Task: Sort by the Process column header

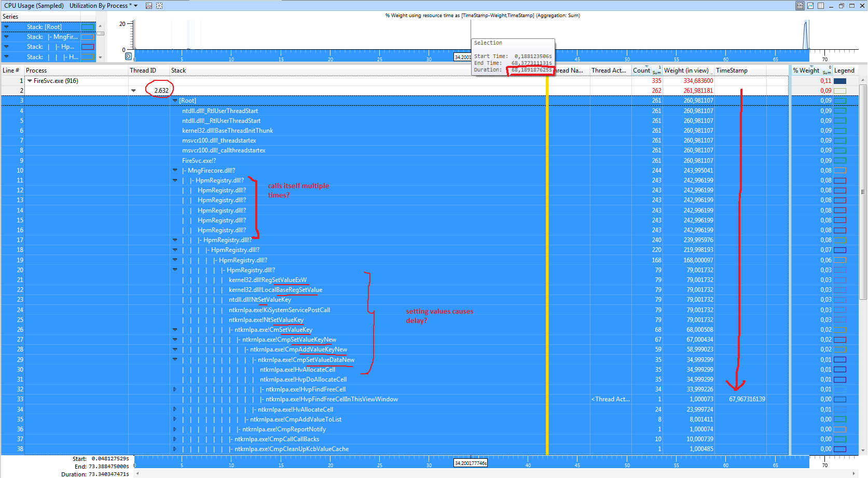Action: (x=76, y=71)
